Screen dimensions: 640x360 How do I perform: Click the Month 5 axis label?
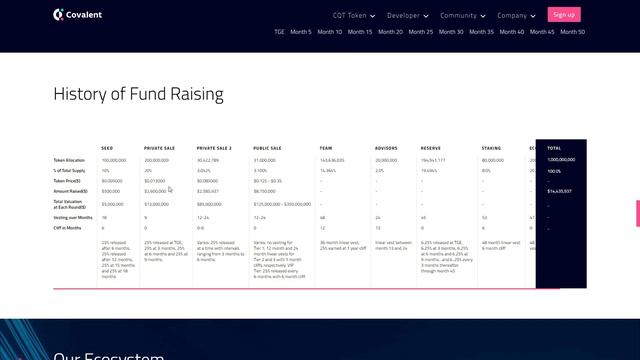[x=301, y=32]
